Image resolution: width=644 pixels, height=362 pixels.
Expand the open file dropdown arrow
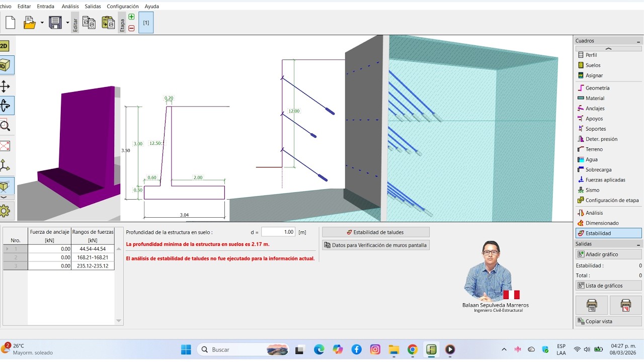click(42, 23)
